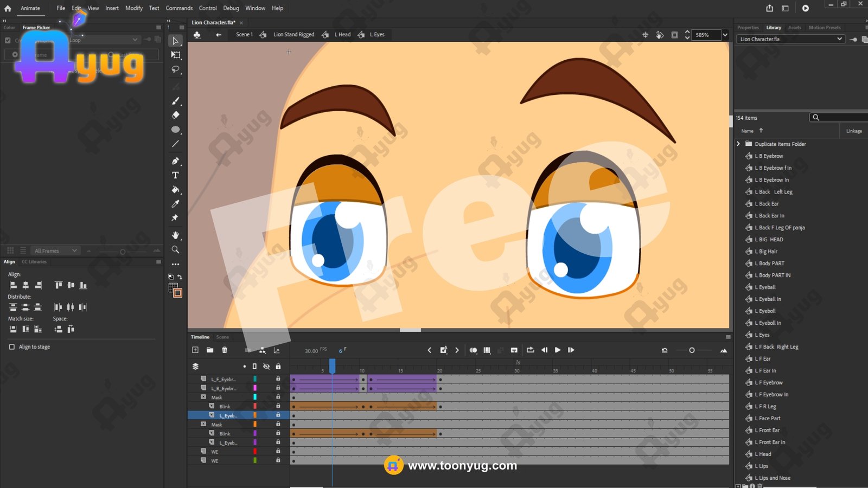
Task: Toggle hide-all-layers eye icon in timeline
Action: click(x=266, y=367)
